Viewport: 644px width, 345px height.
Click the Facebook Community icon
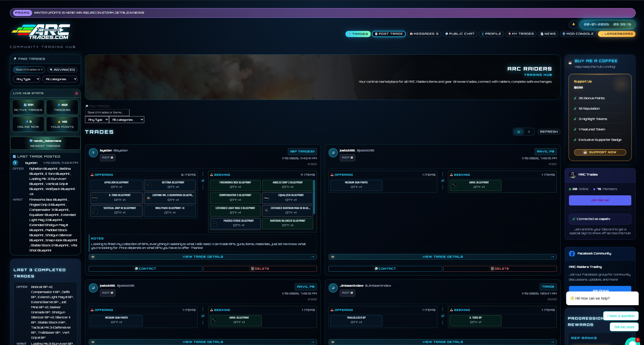tap(572, 253)
